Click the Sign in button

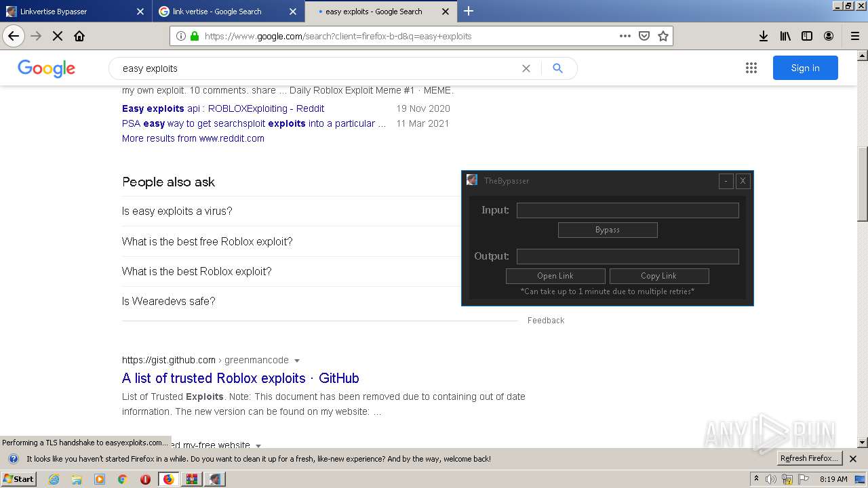click(806, 68)
